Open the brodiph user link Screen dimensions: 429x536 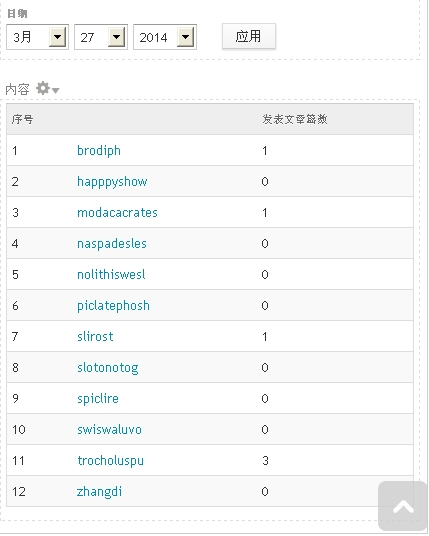point(99,151)
